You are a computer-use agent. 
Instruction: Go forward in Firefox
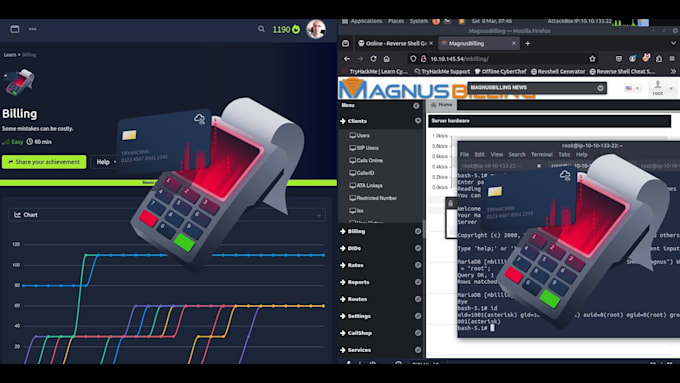tap(360, 59)
